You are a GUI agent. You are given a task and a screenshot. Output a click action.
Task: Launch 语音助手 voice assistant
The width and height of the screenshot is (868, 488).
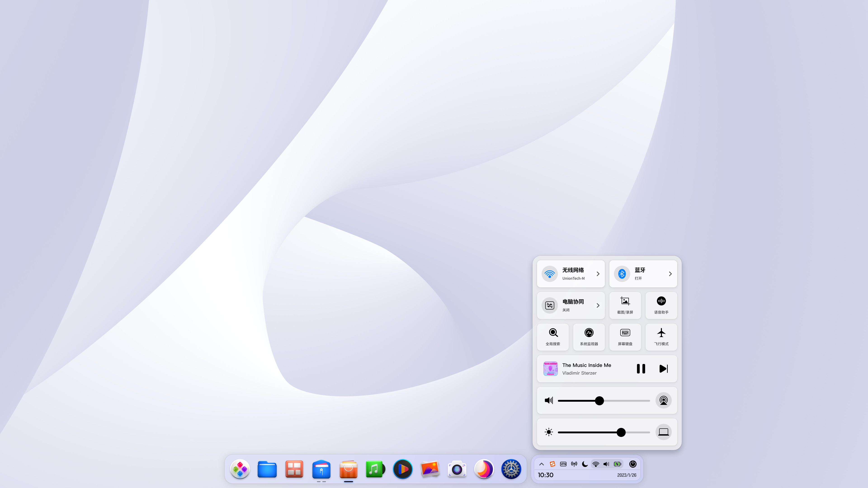[x=661, y=305]
